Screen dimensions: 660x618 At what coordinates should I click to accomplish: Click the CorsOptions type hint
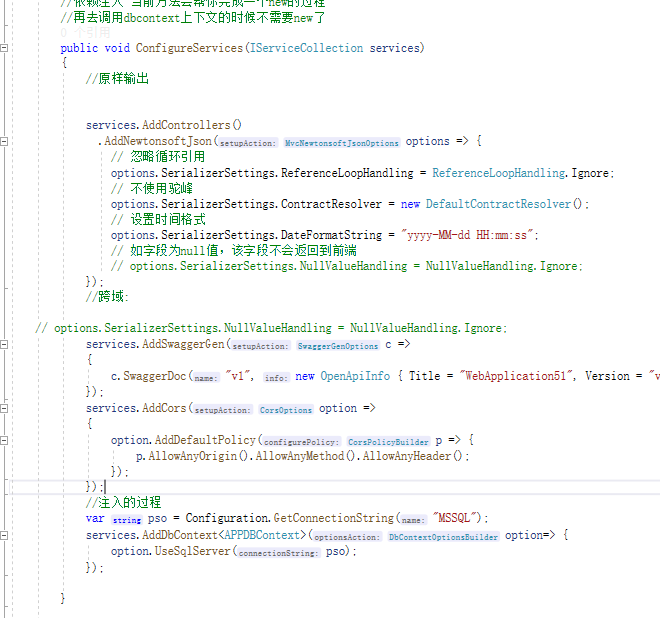[286, 410]
